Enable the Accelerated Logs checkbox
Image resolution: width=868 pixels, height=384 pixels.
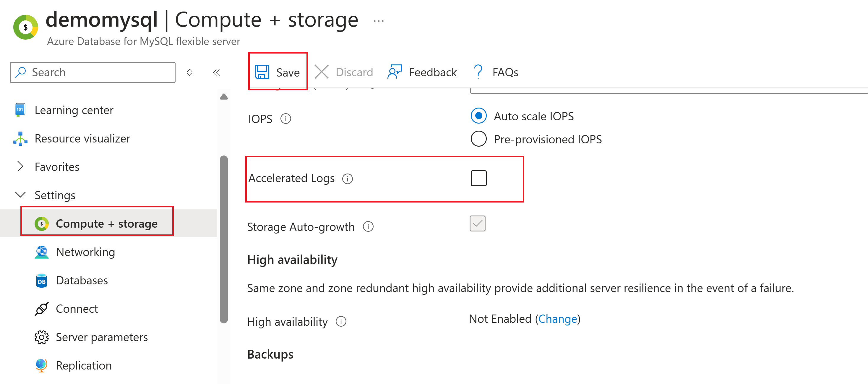pyautogui.click(x=478, y=178)
